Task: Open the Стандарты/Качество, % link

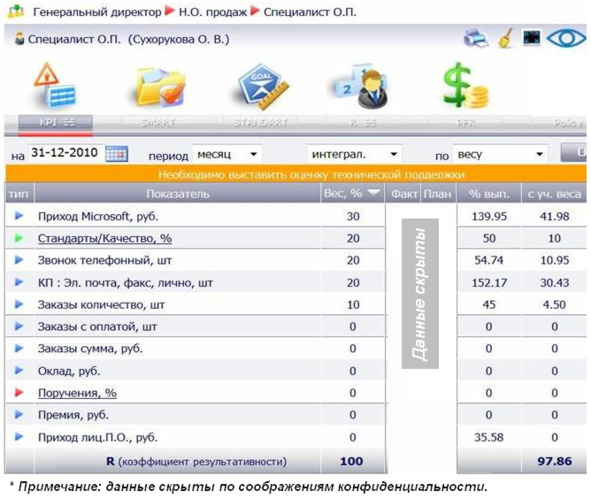Action: click(x=105, y=239)
